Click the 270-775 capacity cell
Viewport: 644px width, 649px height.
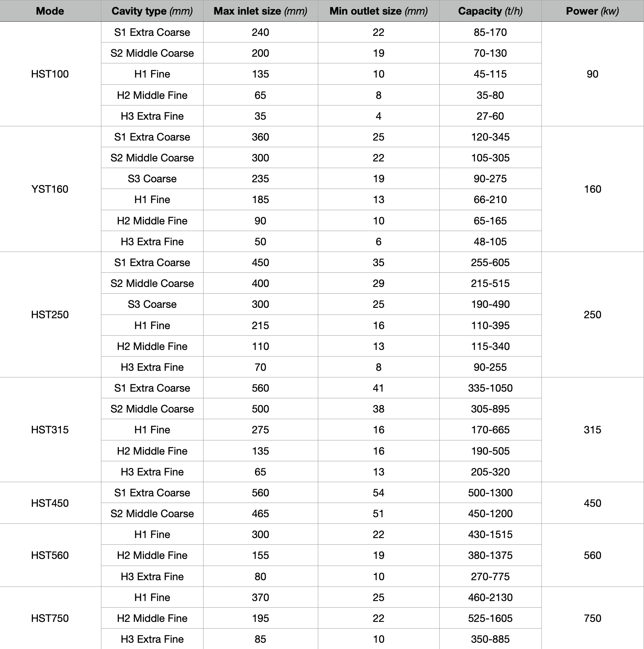coord(490,576)
